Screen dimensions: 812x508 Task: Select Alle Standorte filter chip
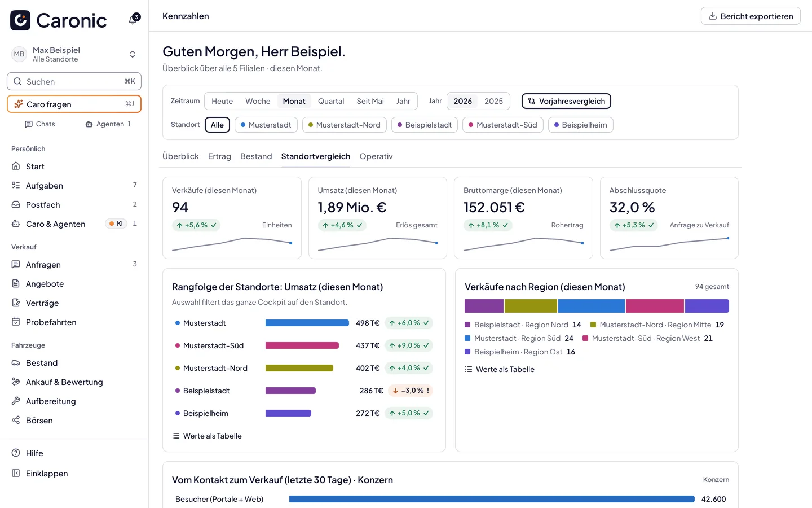[x=217, y=125]
